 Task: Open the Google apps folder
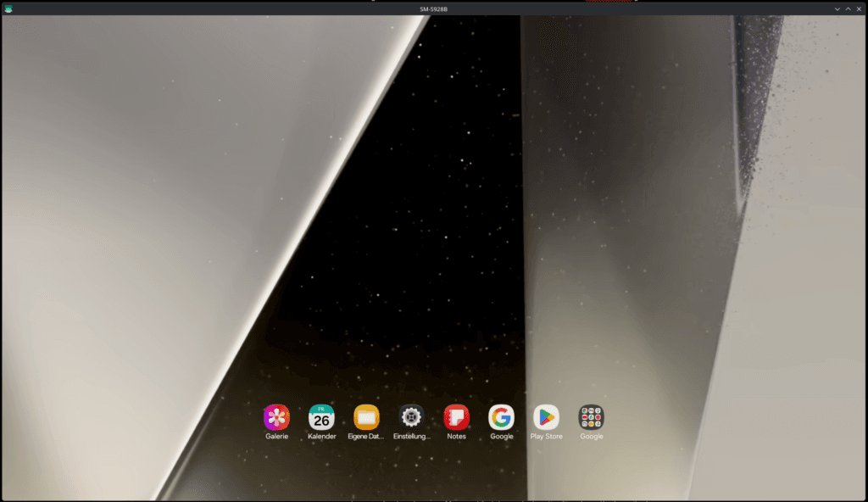(x=591, y=417)
